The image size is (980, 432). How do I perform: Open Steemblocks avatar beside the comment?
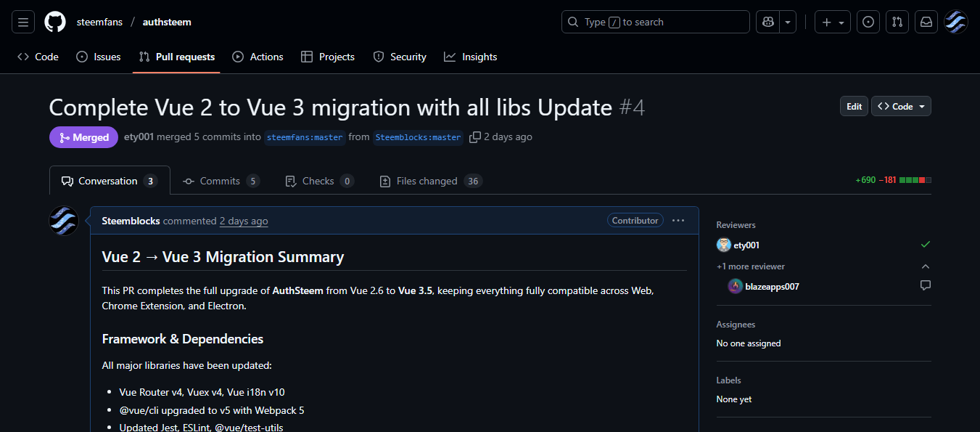point(64,221)
